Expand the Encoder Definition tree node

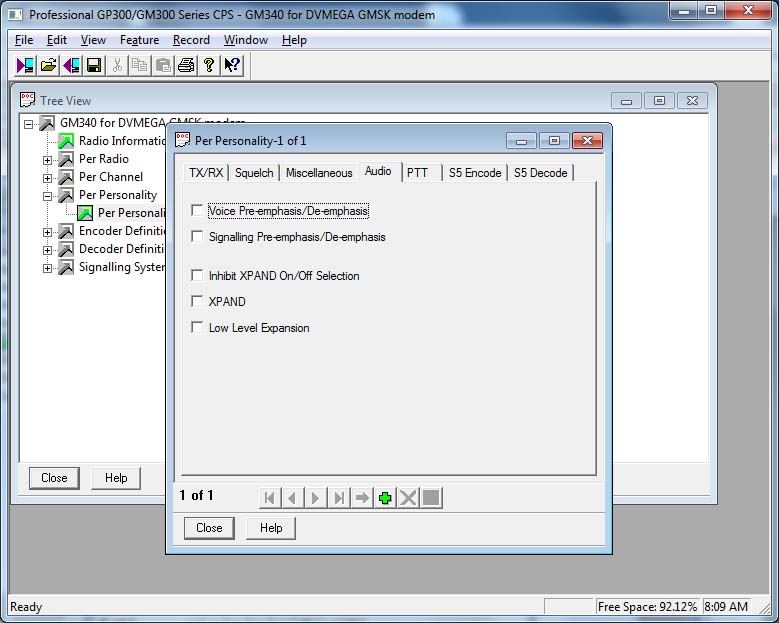[48, 232]
